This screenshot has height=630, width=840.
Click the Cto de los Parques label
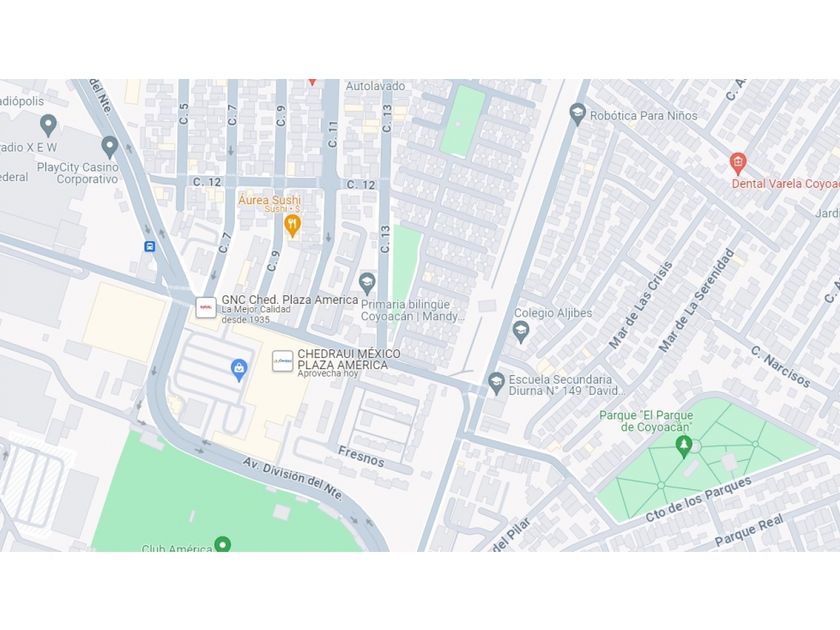[x=698, y=499]
